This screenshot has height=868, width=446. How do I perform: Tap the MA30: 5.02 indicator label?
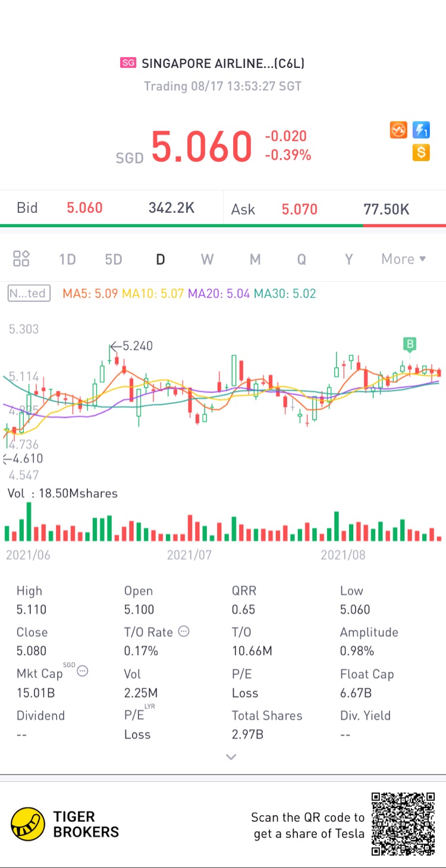coord(285,293)
